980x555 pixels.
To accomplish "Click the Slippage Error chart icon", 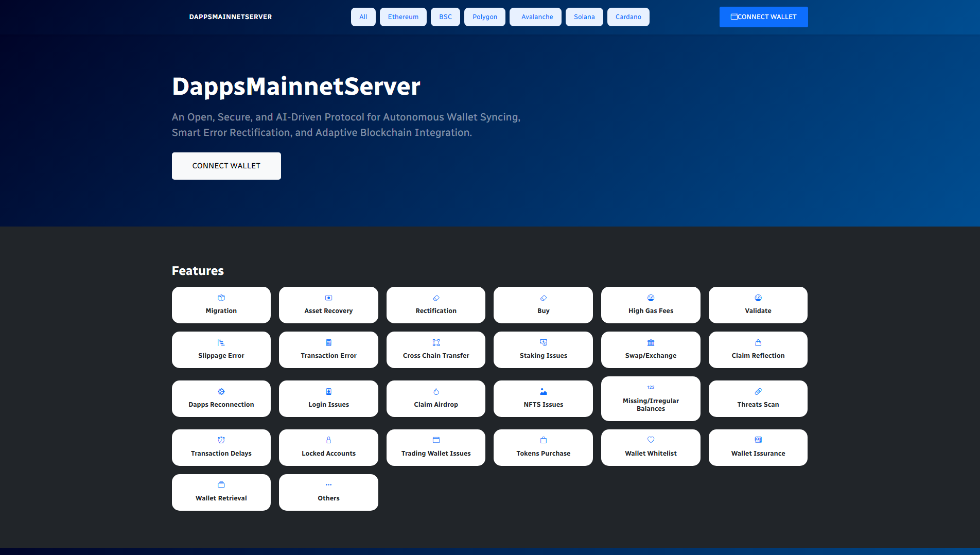I will pos(221,342).
